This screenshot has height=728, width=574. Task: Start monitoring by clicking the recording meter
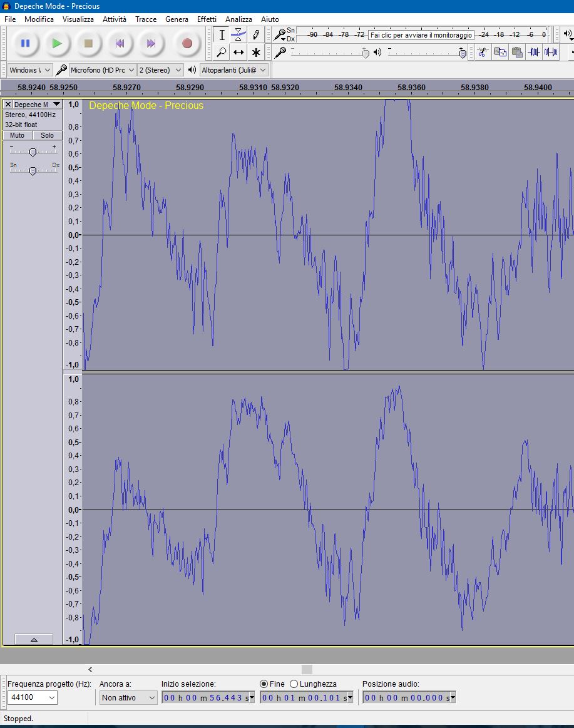tap(421, 35)
